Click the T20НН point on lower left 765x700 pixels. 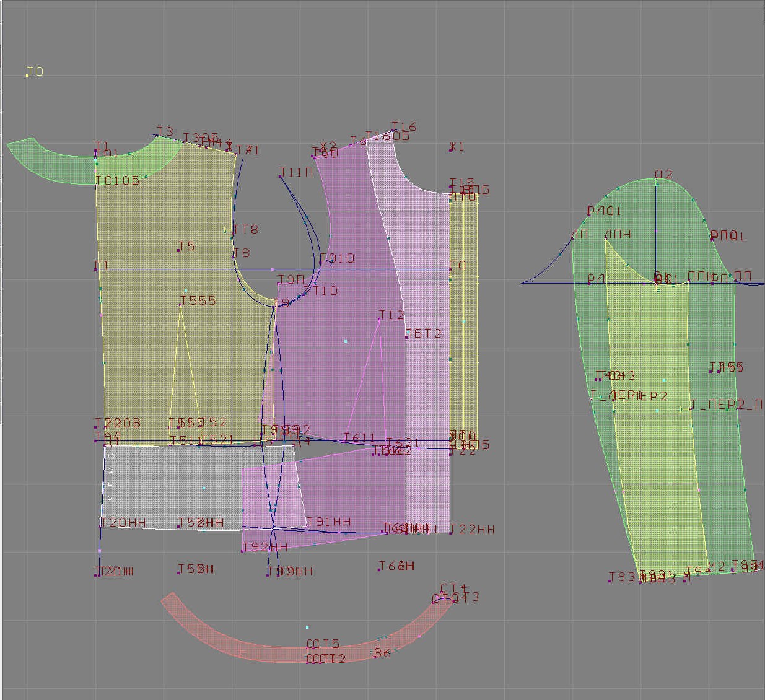pyautogui.click(x=101, y=527)
